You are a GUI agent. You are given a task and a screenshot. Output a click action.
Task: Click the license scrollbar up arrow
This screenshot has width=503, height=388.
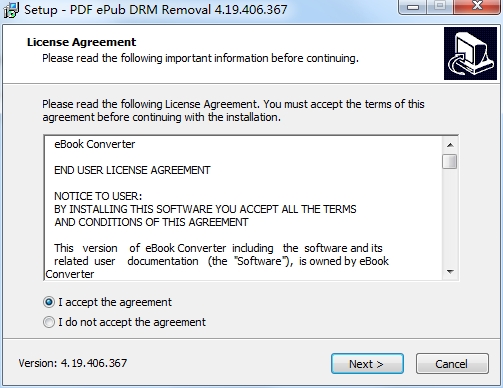450,145
